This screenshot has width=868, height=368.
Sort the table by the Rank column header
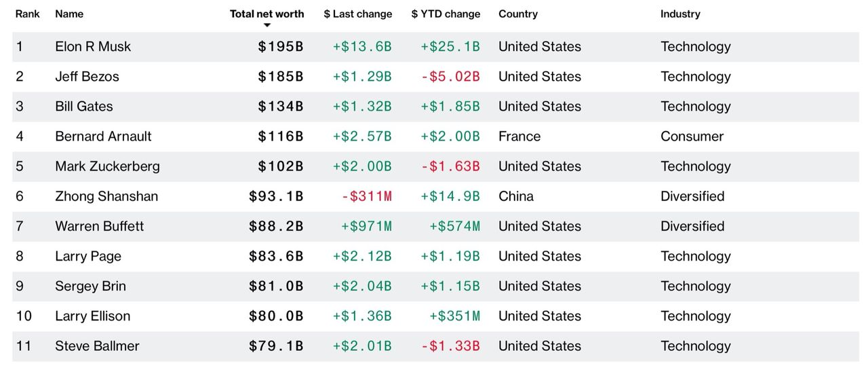28,14
